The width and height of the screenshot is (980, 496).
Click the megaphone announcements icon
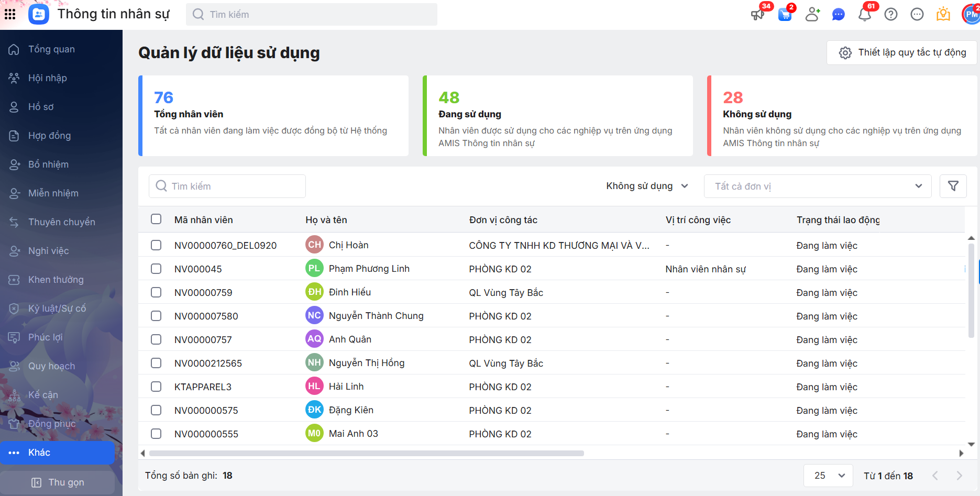757,14
